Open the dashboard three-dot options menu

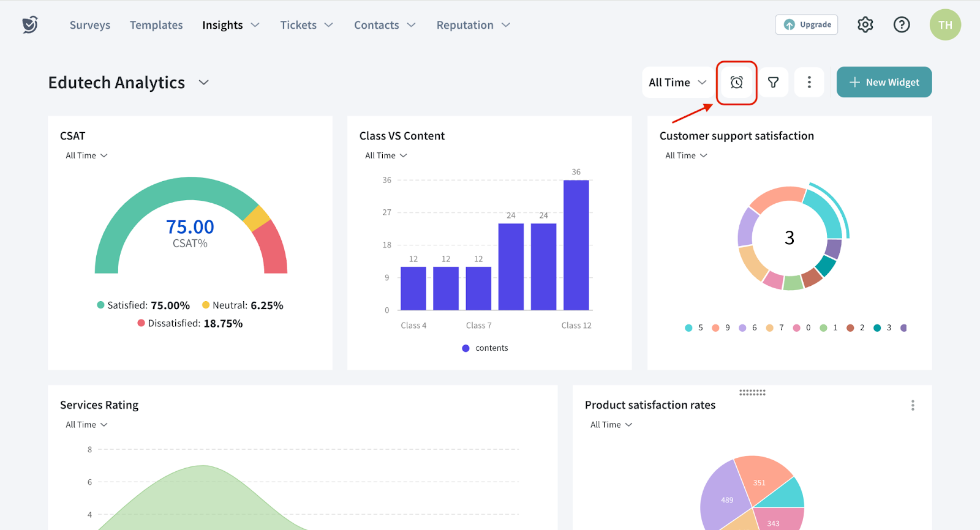tap(809, 83)
